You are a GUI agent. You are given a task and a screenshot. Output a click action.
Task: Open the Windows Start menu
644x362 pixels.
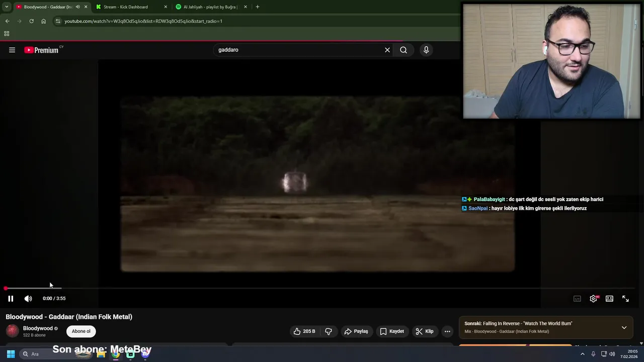click(11, 354)
